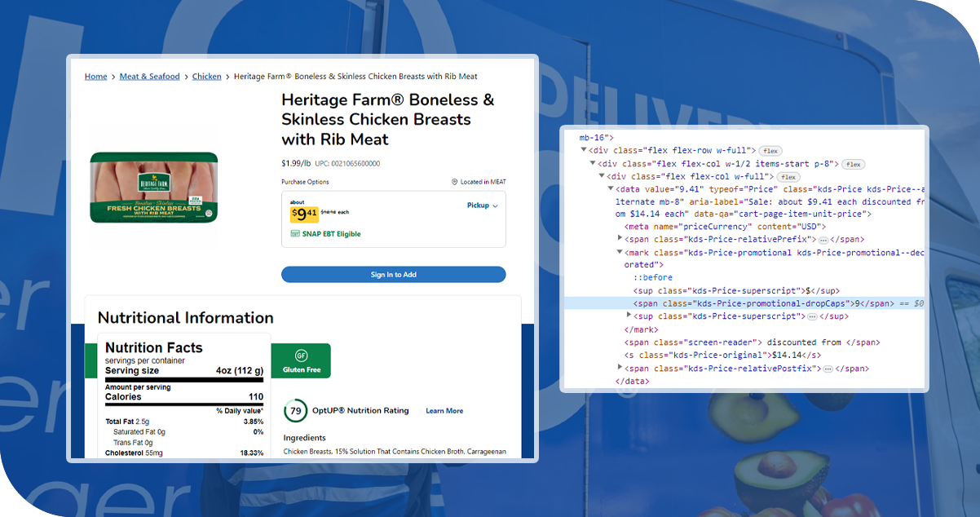This screenshot has width=980, height=517.
Task: Click the ellipsis in kds-Price-relativePostfix span
Action: click(x=828, y=369)
